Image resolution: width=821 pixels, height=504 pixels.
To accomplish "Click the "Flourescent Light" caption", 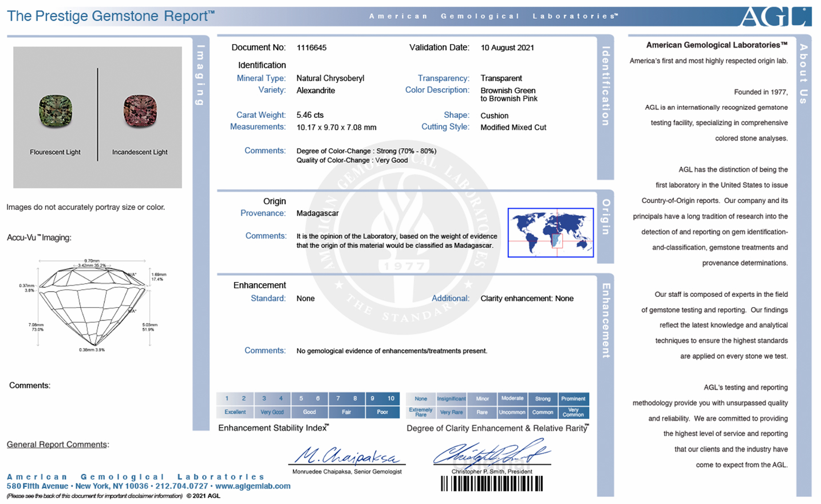I will [x=56, y=152].
